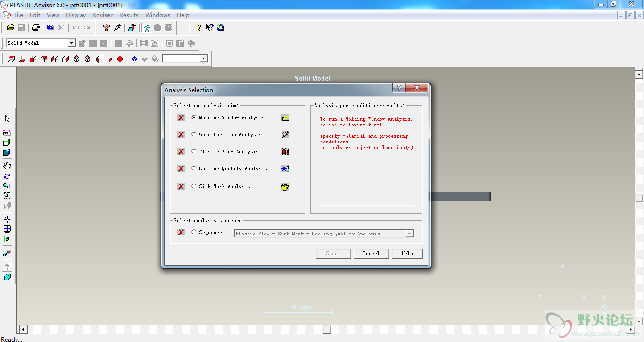644x342 pixels.
Task: Click the horizontal scrollbar left arrow
Action: click(23, 329)
